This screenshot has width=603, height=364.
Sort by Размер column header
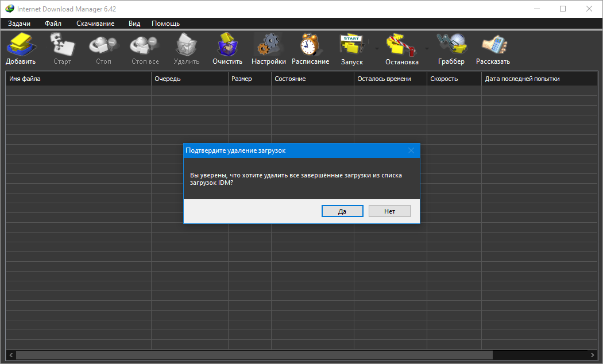[249, 79]
